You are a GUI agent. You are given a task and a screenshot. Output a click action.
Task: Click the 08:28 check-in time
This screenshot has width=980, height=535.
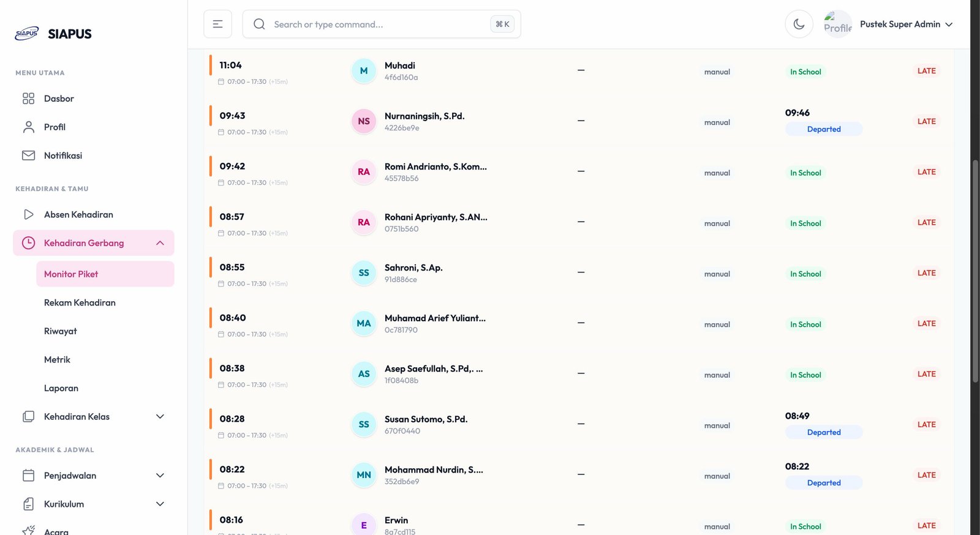(x=232, y=419)
